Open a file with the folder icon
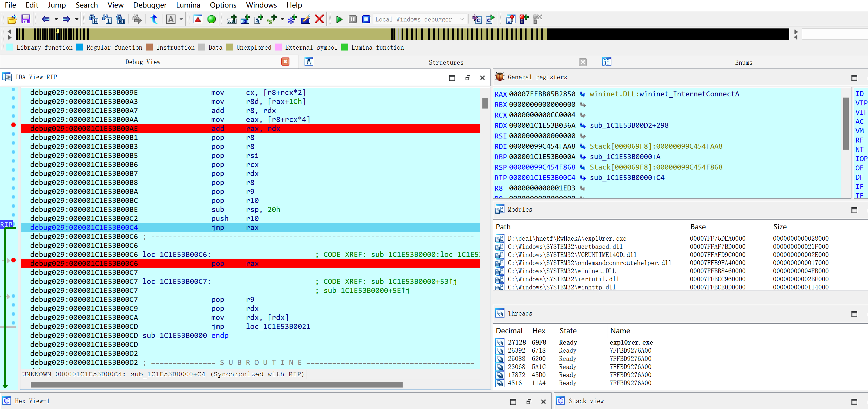 pos(12,19)
